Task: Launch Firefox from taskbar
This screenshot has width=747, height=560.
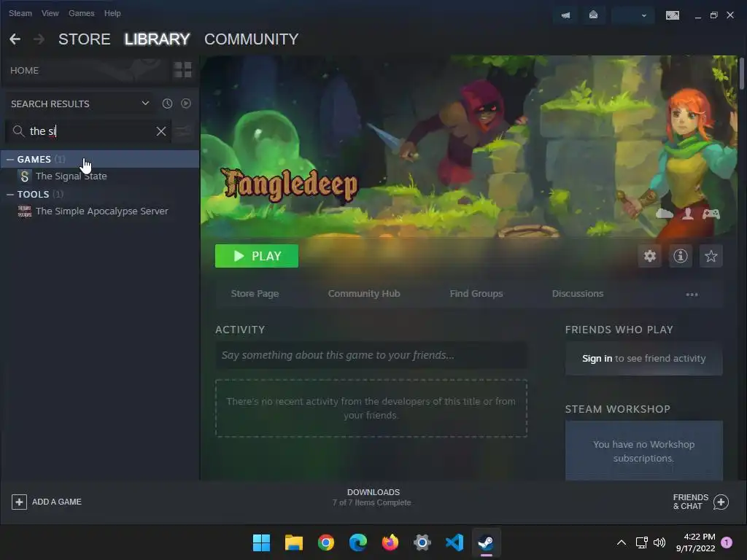Action: pos(390,542)
